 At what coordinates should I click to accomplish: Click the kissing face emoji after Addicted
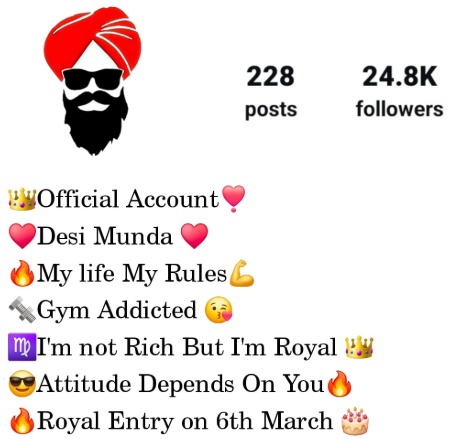[x=218, y=310]
